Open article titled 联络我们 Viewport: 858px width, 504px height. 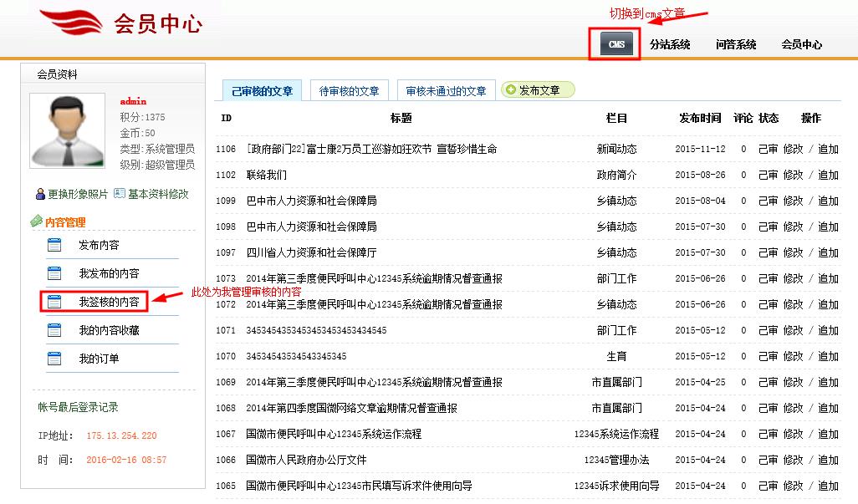[x=266, y=175]
